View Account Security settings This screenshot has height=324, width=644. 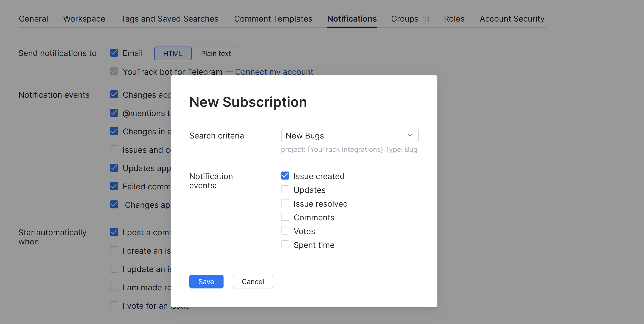click(x=512, y=19)
